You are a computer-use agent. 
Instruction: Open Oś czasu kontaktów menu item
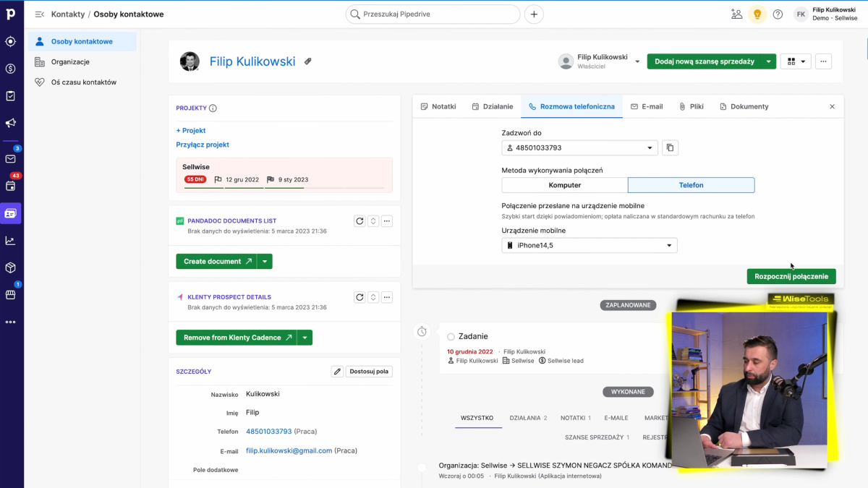pos(83,82)
